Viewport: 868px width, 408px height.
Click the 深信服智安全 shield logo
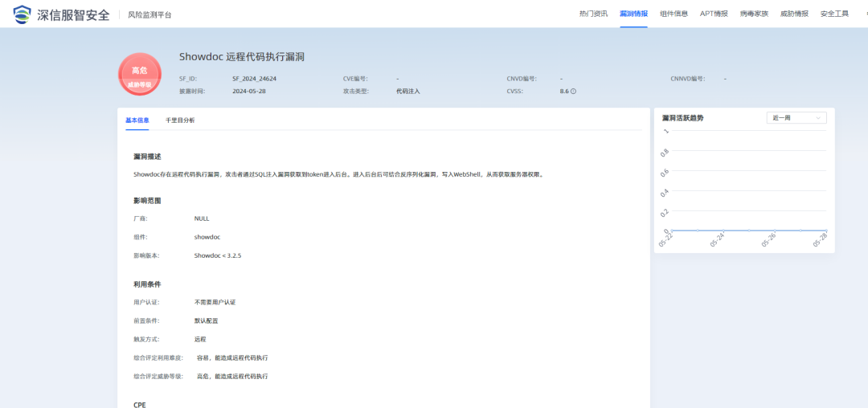tap(23, 14)
